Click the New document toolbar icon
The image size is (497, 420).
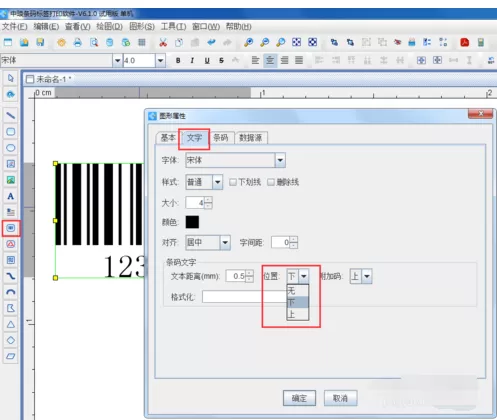pos(8,42)
